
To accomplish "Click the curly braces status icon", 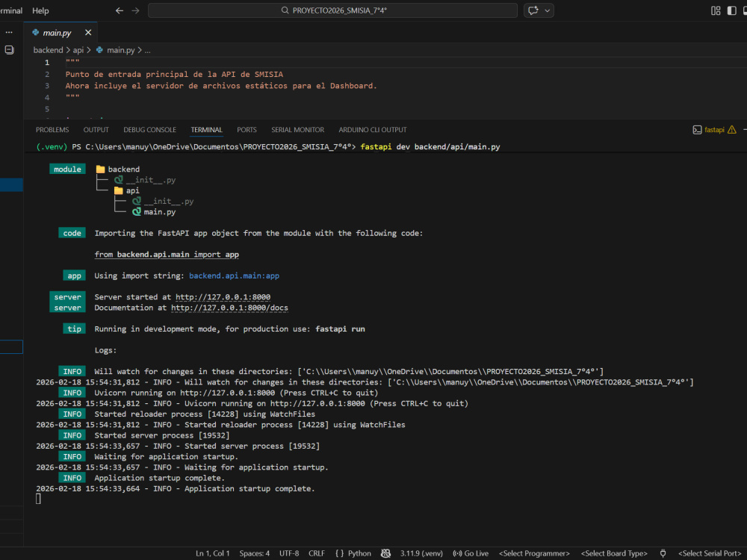I will pyautogui.click(x=340, y=553).
